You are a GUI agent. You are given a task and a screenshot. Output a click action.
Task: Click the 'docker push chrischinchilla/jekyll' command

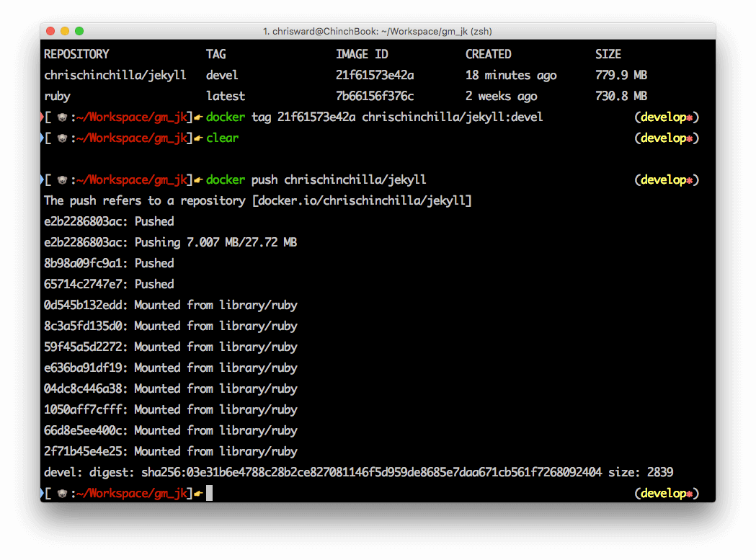point(316,180)
